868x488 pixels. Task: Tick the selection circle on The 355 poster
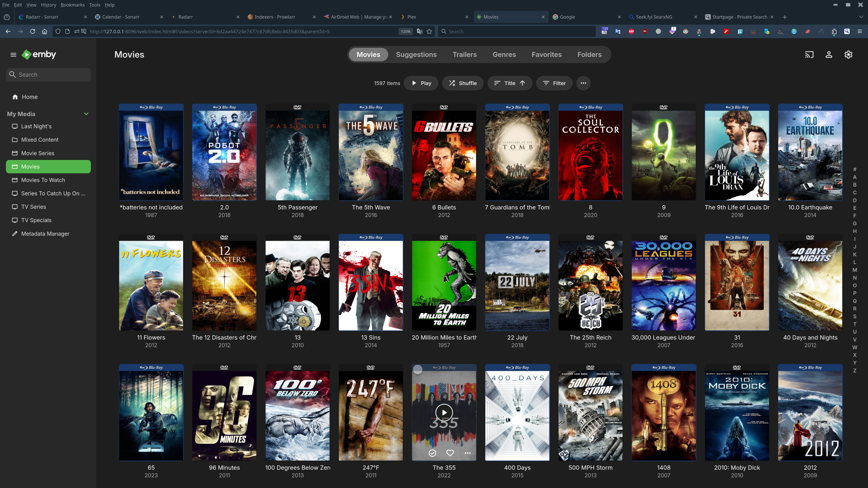(418, 370)
